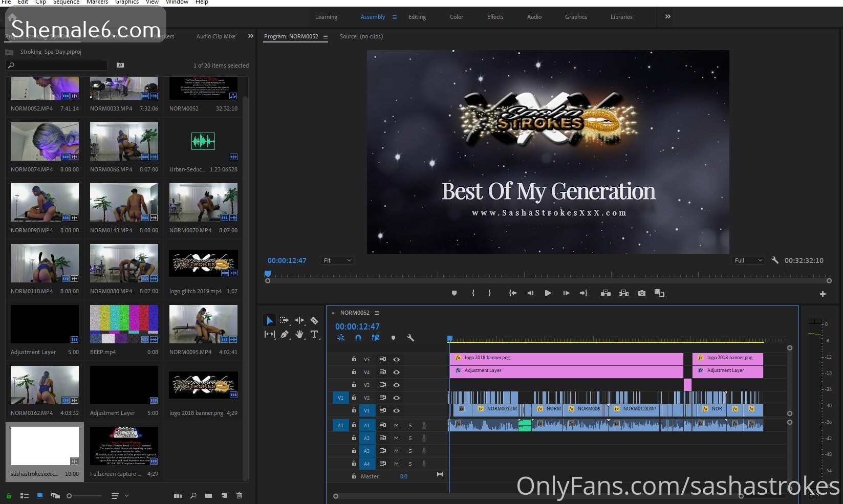Mute audio track A1
This screenshot has height=504, width=843.
(396, 425)
